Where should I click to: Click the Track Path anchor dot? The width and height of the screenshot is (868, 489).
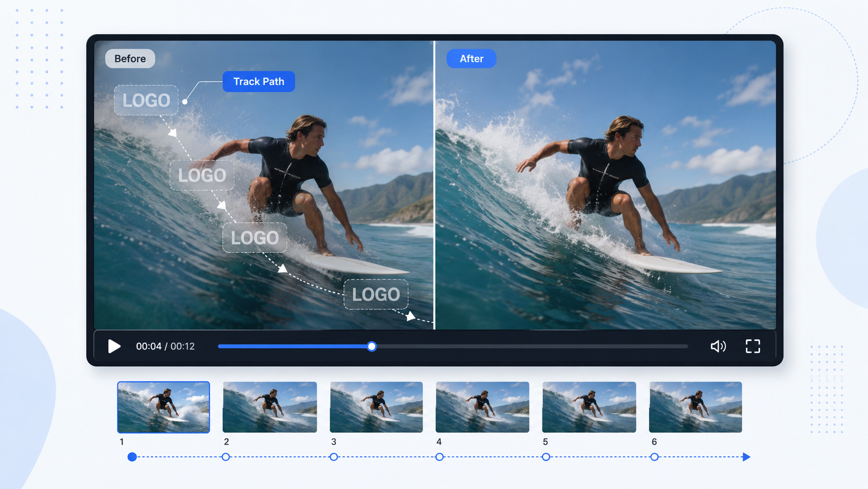pyautogui.click(x=185, y=102)
